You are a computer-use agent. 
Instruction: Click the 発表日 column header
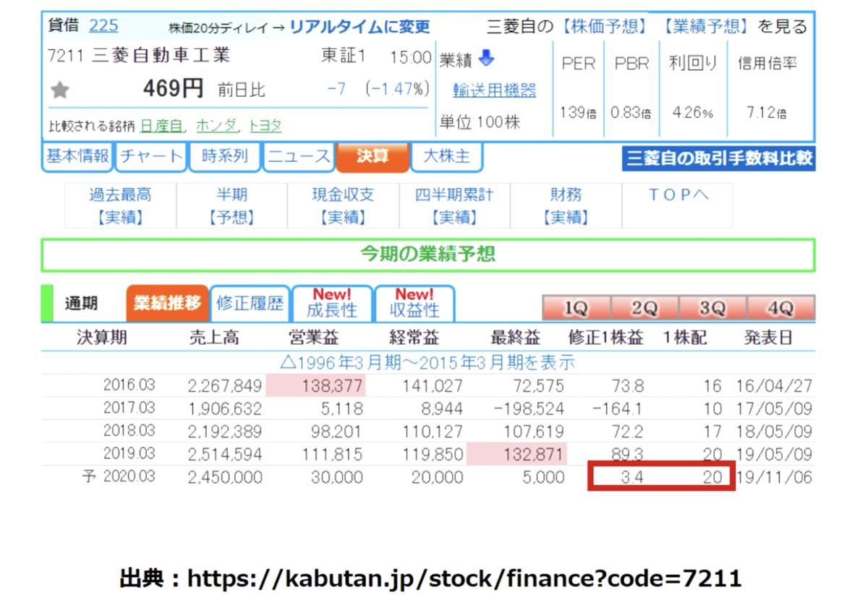pos(768,338)
